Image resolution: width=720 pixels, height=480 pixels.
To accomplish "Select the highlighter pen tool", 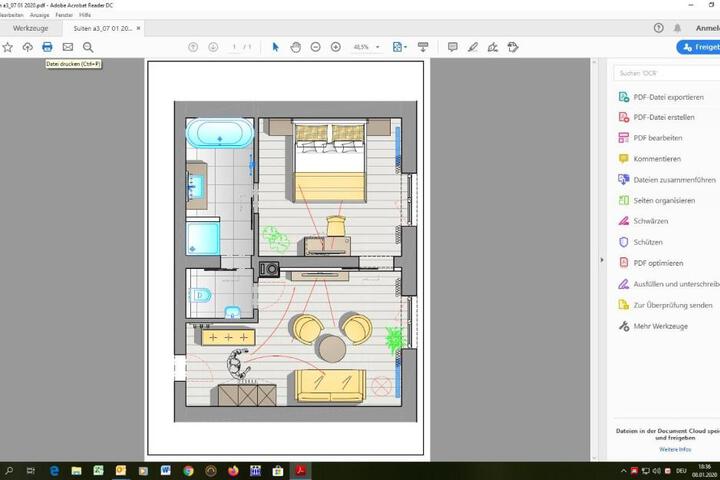I will click(x=472, y=47).
